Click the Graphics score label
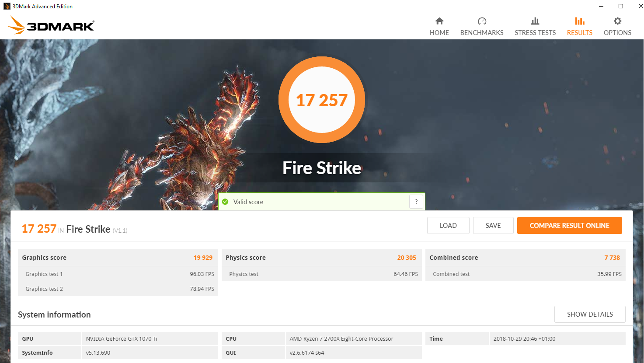 coord(44,258)
